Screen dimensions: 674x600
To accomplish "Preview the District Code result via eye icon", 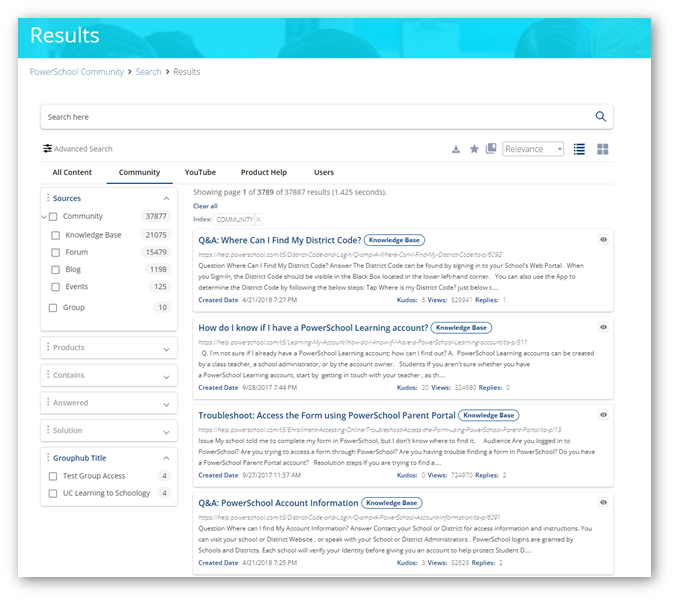I will coord(603,240).
